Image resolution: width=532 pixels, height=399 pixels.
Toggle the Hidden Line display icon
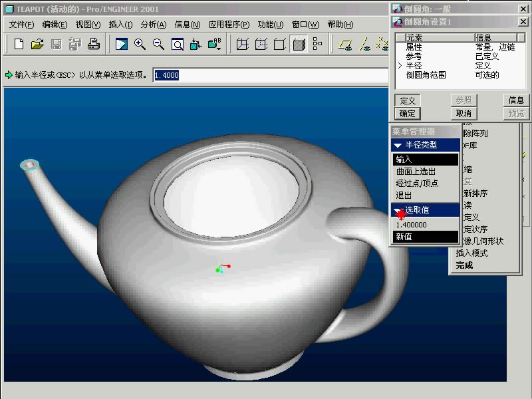pos(261,45)
